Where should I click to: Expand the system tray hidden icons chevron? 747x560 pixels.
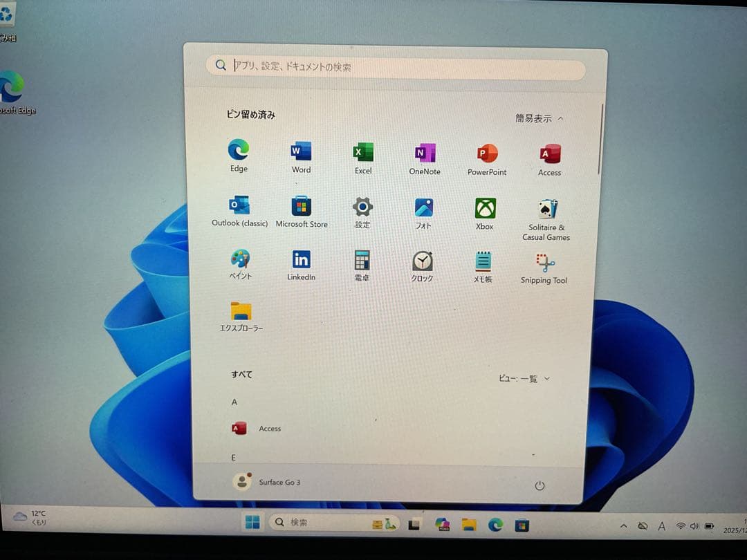[623, 526]
